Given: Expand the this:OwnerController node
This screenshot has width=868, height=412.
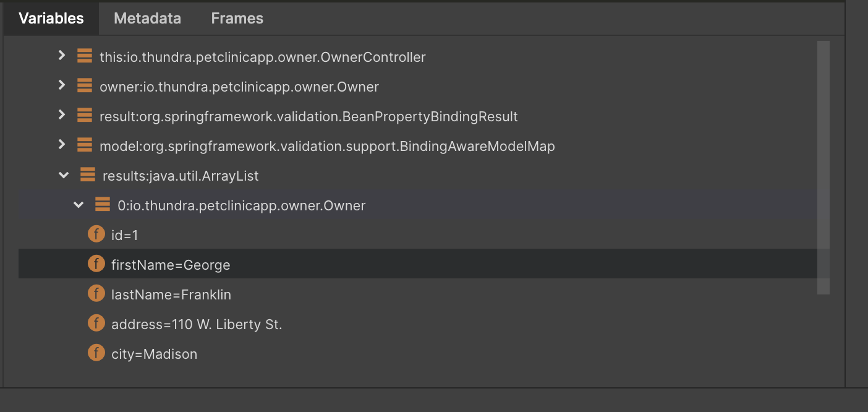Looking at the screenshot, I should [x=61, y=56].
